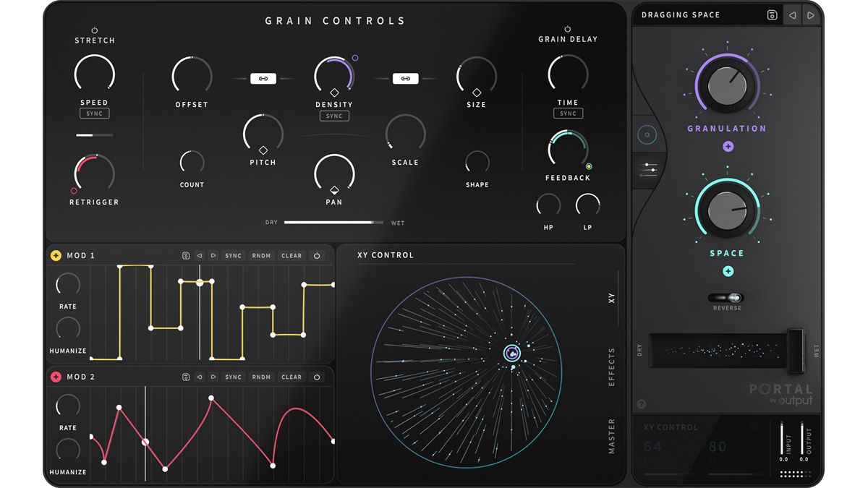The width and height of the screenshot is (868, 488).
Task: Click the forward arrow in MOD 2 panel
Action: pos(213,377)
